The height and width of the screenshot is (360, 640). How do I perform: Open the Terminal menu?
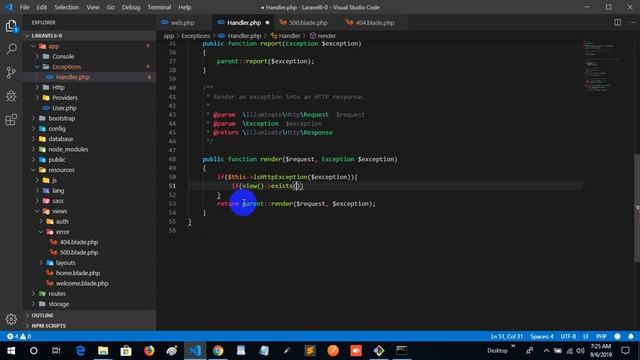(x=159, y=7)
